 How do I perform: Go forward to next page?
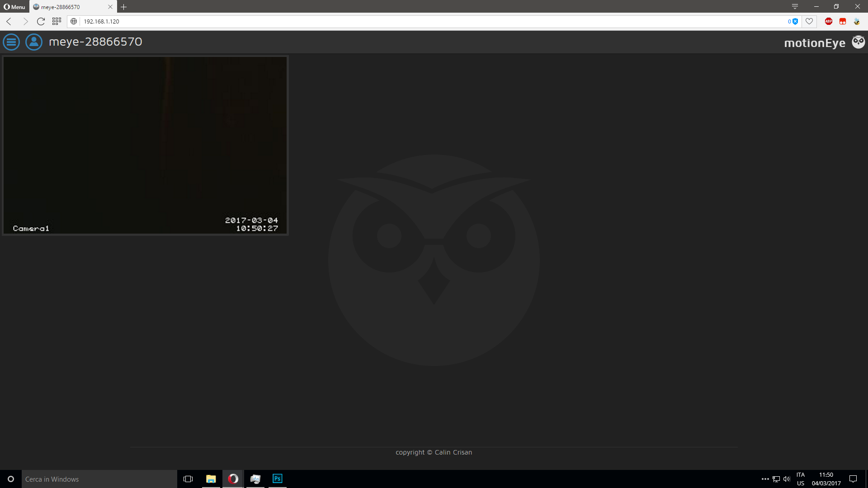pos(25,21)
